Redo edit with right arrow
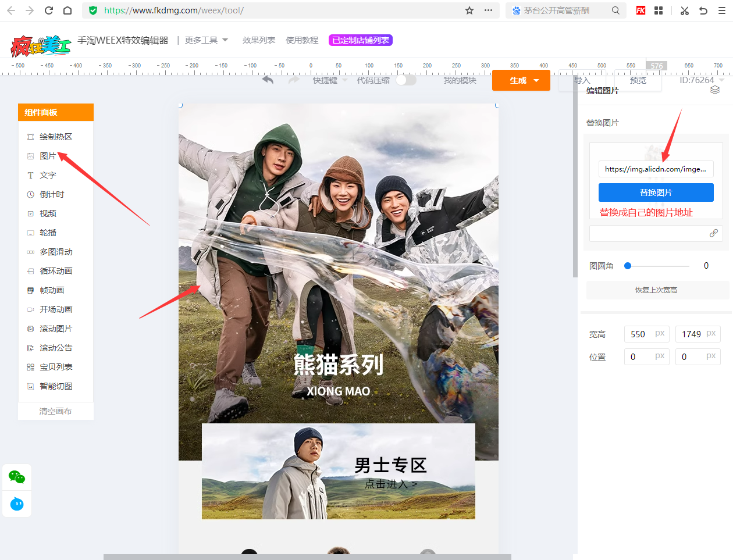Screen dimensions: 733x560 [x=294, y=80]
